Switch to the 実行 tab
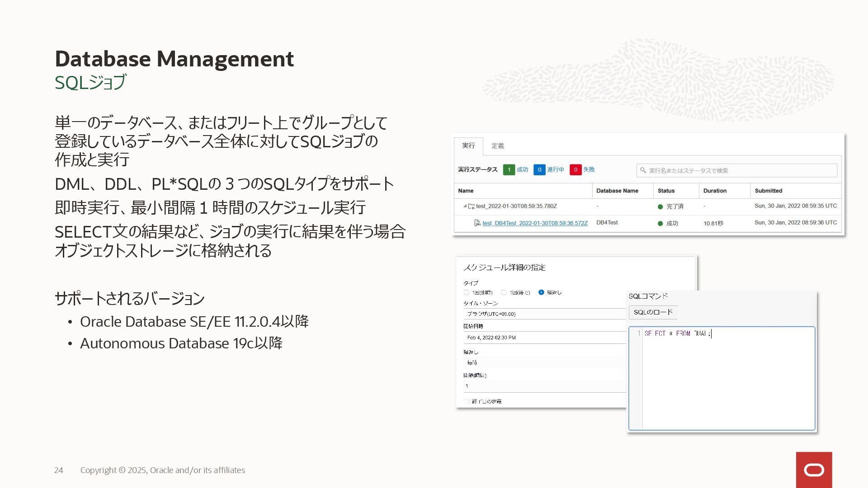 [x=468, y=145]
